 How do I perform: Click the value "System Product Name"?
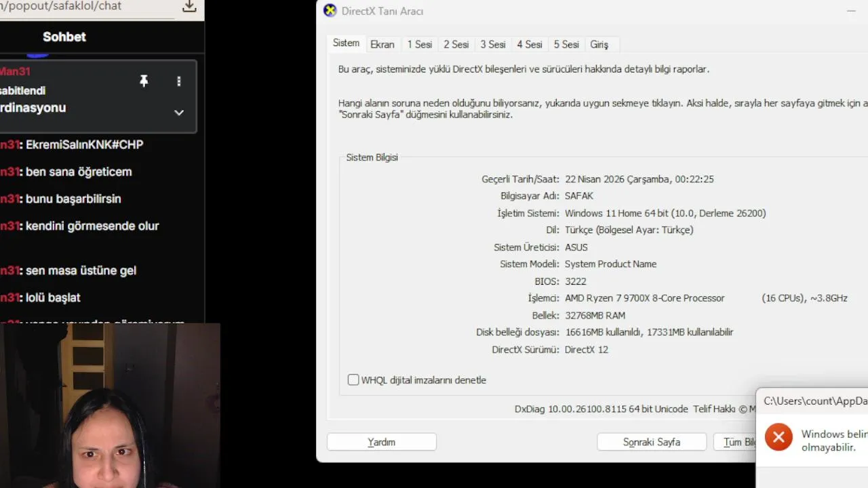611,264
